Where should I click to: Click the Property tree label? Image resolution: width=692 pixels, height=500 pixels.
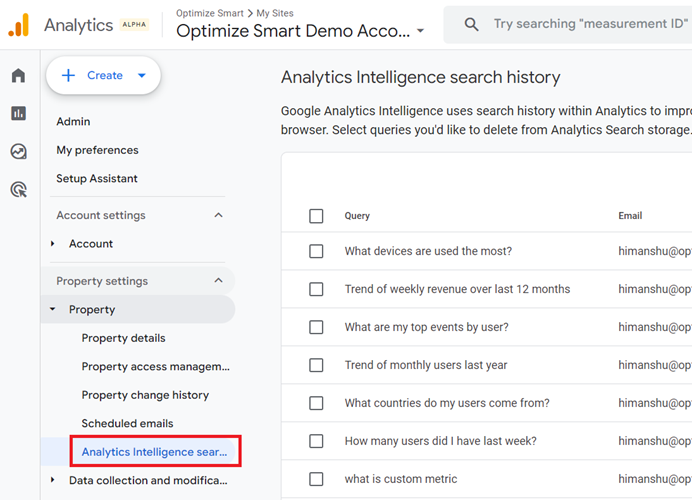click(92, 309)
